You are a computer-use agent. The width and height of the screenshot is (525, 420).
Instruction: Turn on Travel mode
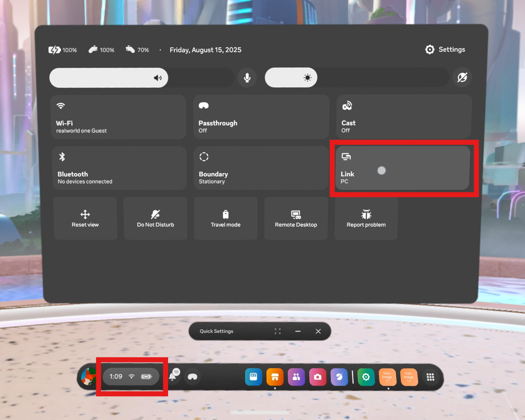tap(225, 218)
